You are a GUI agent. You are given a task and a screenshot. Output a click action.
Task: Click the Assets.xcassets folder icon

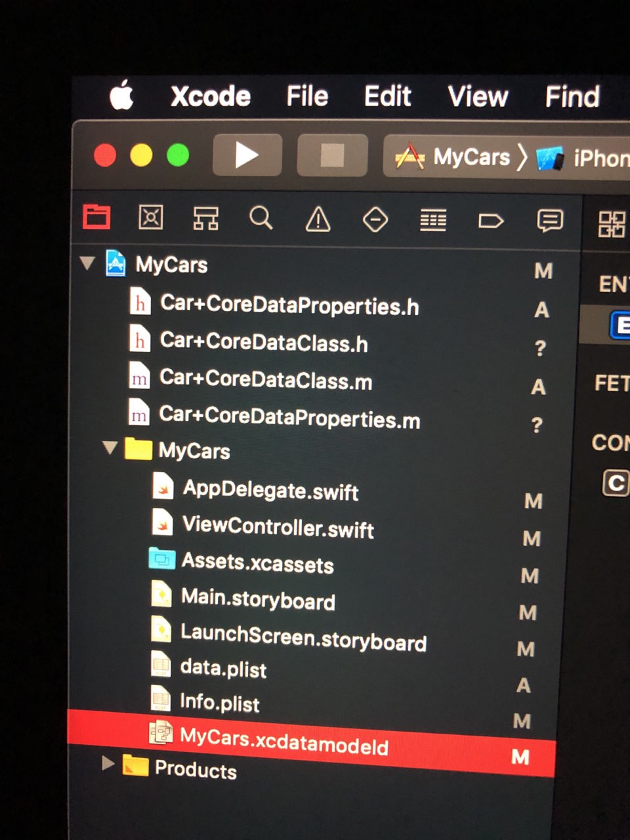click(x=162, y=559)
